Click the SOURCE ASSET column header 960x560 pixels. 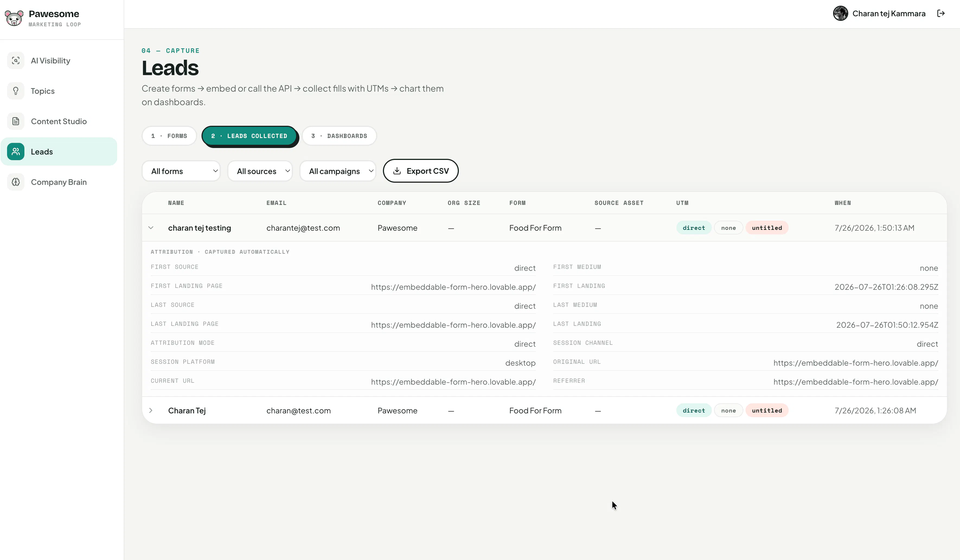[x=619, y=203]
